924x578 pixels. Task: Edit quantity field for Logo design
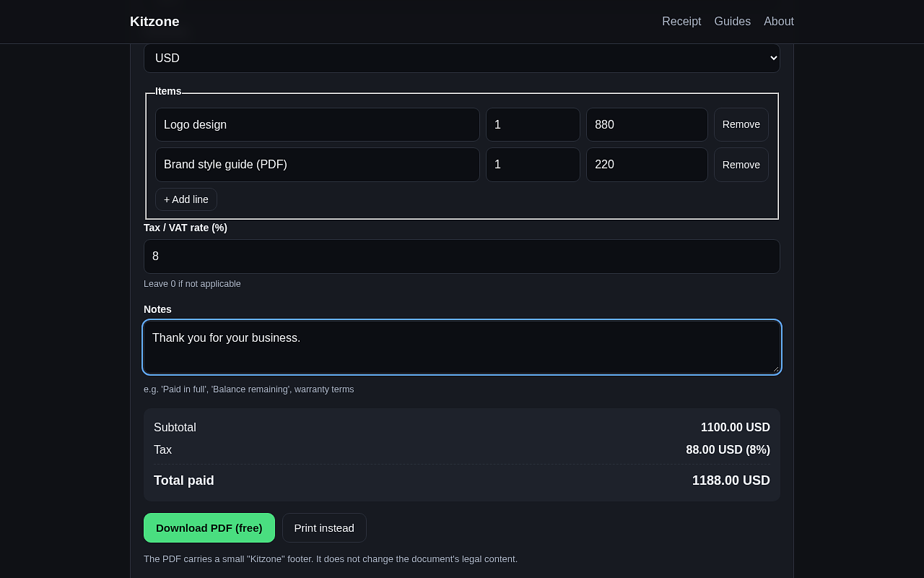[x=533, y=125]
